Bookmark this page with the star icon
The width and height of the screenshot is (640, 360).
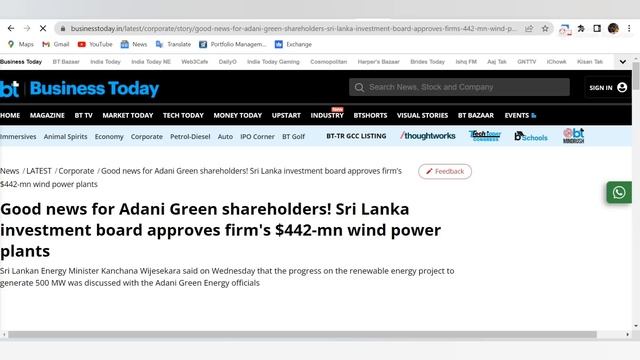[545, 29]
